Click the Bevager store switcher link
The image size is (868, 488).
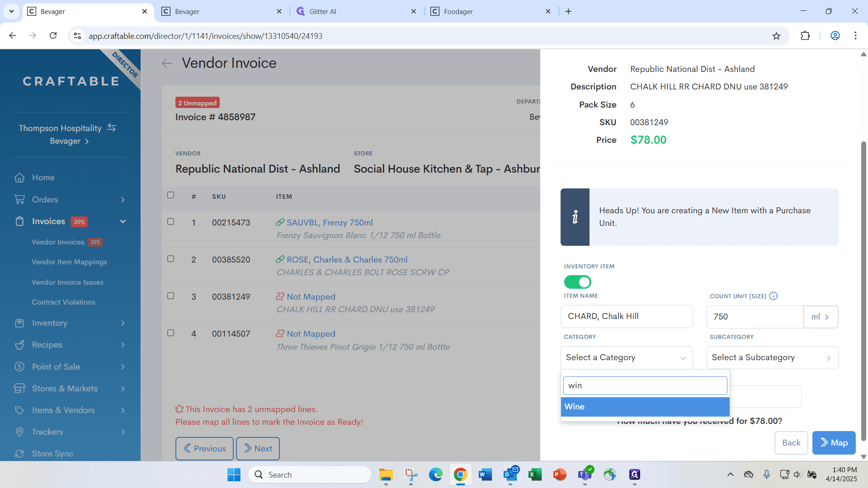coord(69,141)
